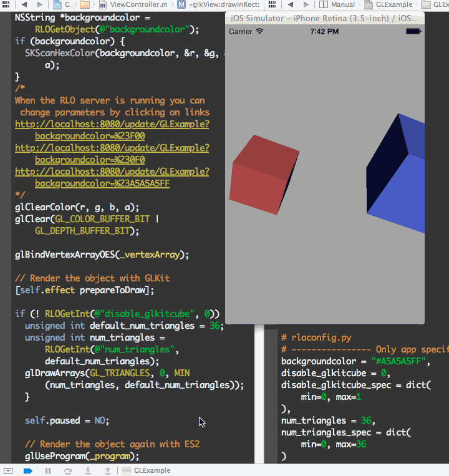This screenshot has width=449, height=476.
Task: Click the self.paused = NO; line
Action: pos(67,420)
